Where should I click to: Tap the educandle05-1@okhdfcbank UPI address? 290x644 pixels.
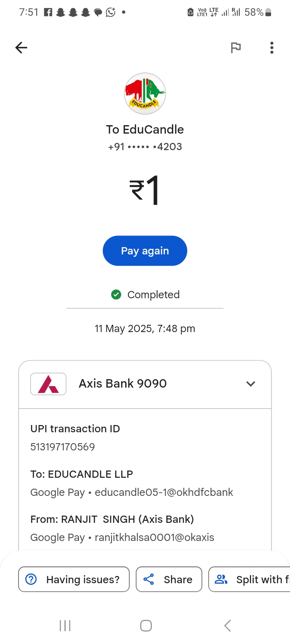164,492
